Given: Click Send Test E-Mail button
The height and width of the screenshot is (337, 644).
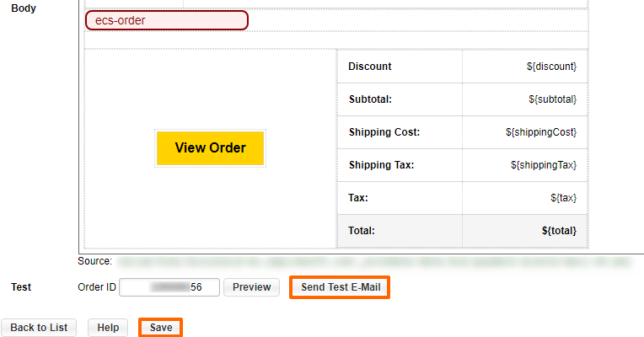Looking at the screenshot, I should pos(340,287).
